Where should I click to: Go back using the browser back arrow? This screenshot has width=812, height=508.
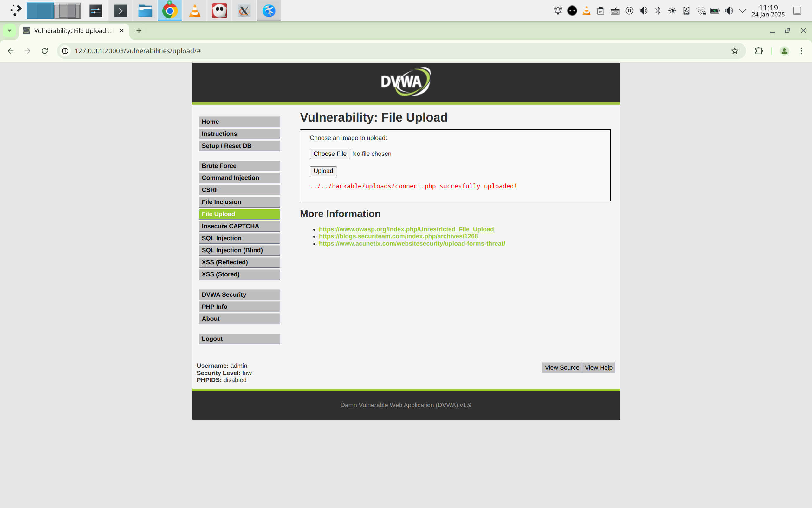[x=11, y=51]
